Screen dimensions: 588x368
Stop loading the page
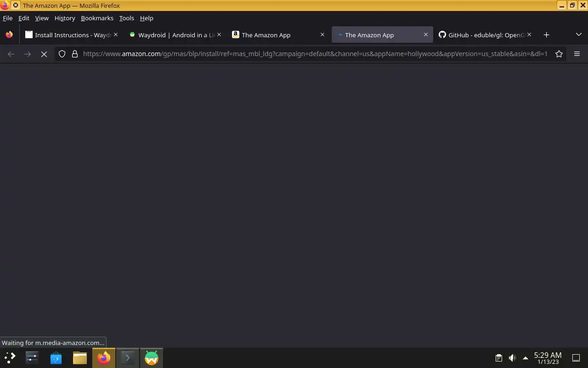[44, 54]
